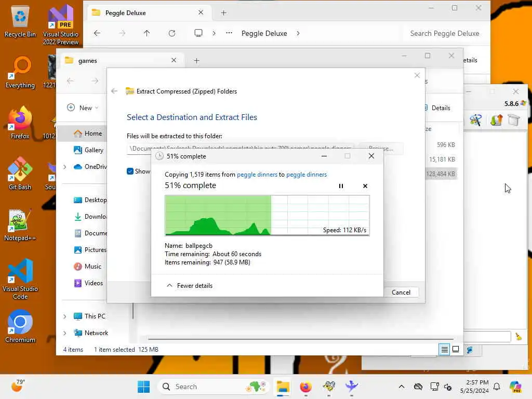Open Visual Studio 2022 Preview shortcut
This screenshot has height=399, width=532.
click(x=61, y=25)
